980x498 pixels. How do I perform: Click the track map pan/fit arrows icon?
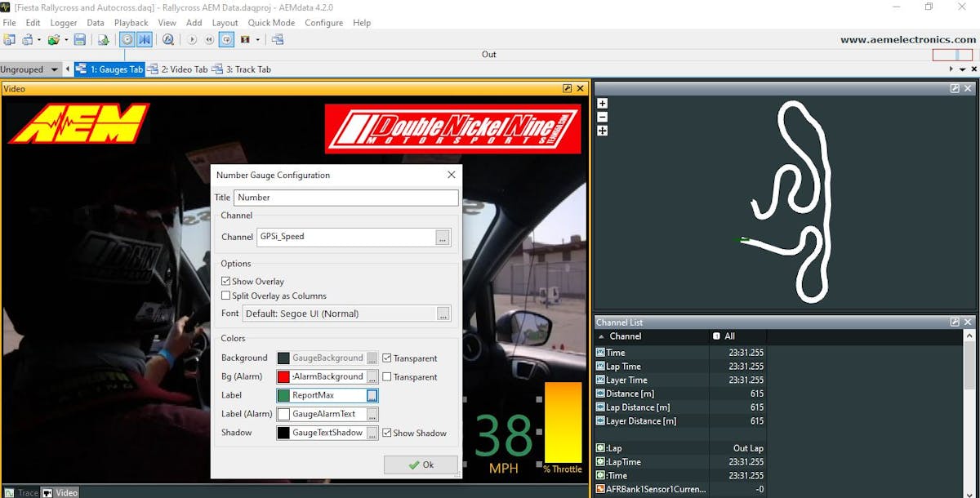603,131
